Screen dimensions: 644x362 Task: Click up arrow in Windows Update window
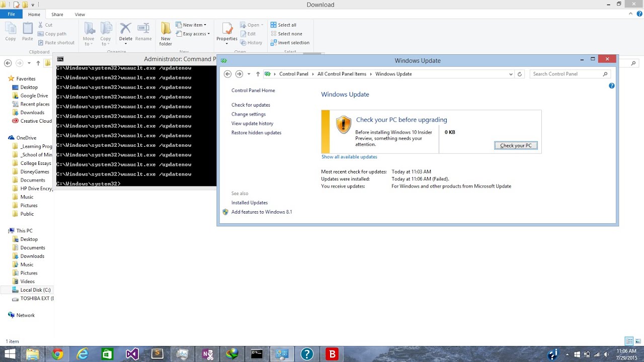[x=258, y=74]
